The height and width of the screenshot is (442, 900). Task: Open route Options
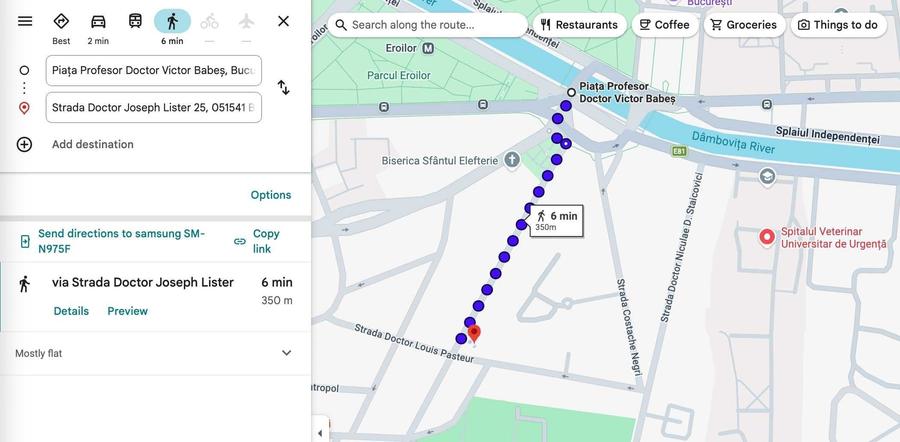pyautogui.click(x=271, y=195)
